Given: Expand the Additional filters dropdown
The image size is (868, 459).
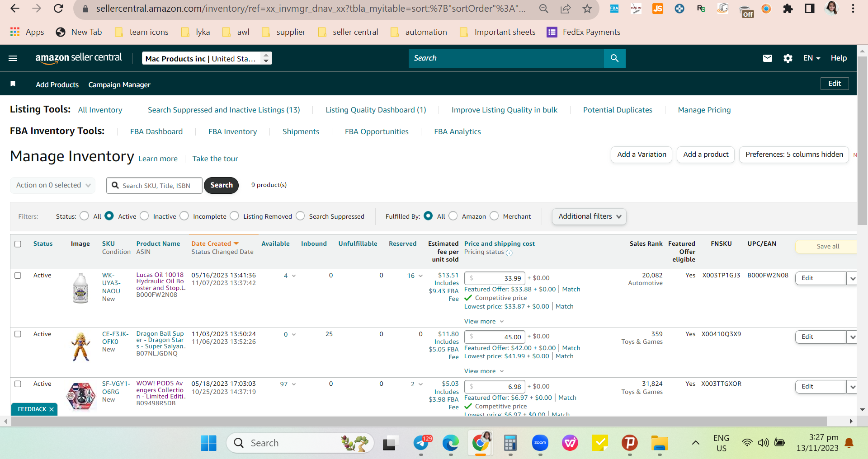Looking at the screenshot, I should (x=589, y=216).
